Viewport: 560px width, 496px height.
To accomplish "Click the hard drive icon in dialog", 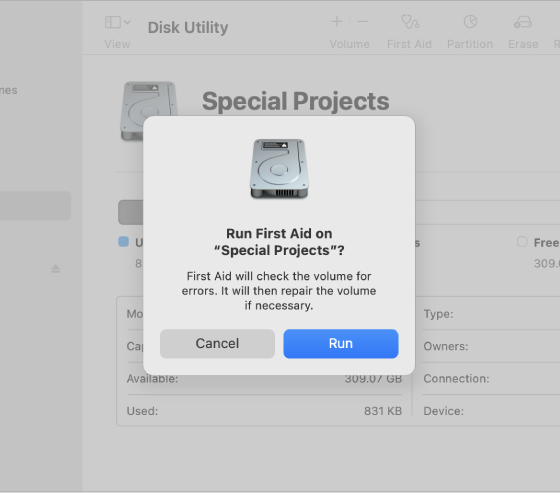I will click(279, 169).
